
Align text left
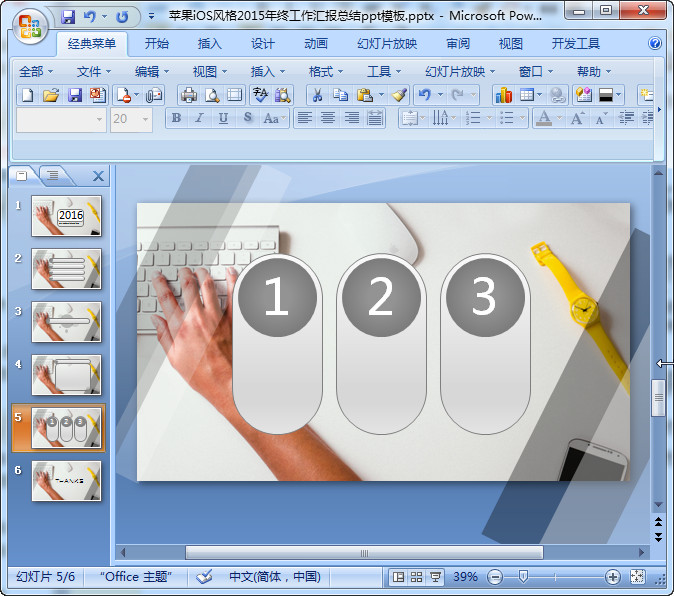[305, 118]
